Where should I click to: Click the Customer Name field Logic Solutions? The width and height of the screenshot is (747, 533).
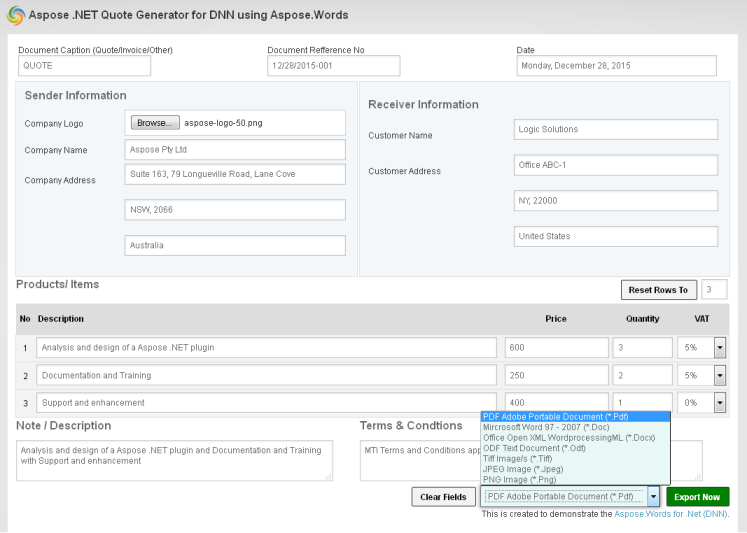[x=616, y=130]
